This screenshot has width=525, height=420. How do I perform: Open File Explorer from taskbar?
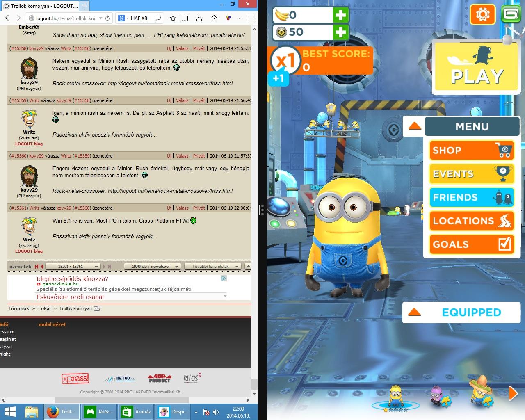(32, 412)
